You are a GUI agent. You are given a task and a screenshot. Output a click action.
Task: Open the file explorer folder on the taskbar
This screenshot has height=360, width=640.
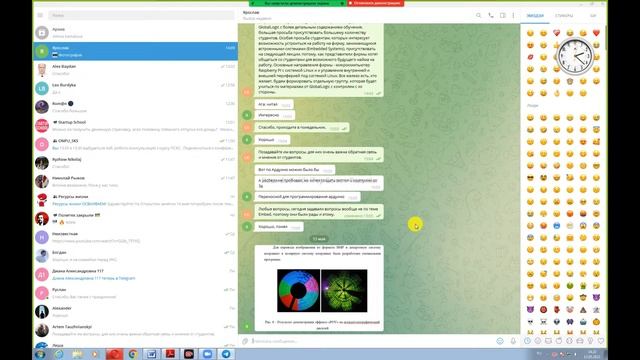(77, 354)
